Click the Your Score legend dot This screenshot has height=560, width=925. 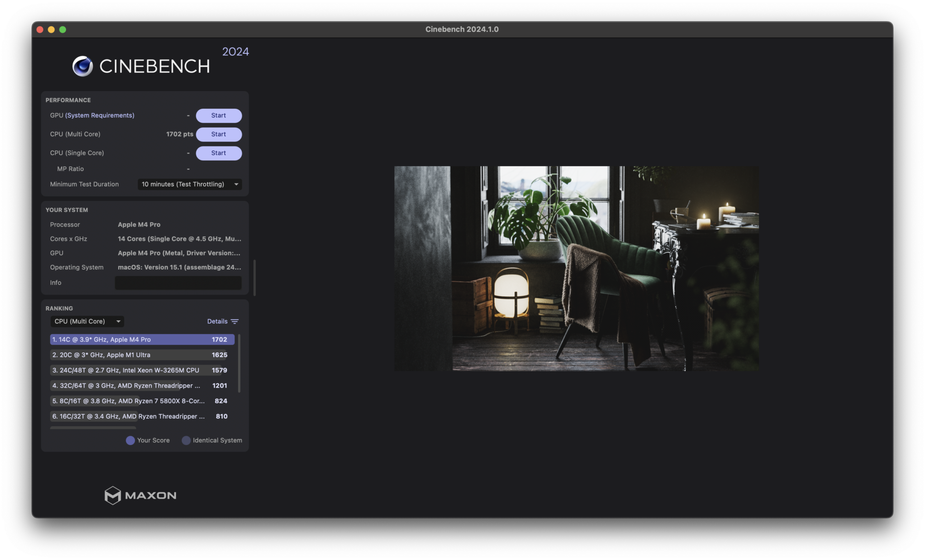pos(130,441)
